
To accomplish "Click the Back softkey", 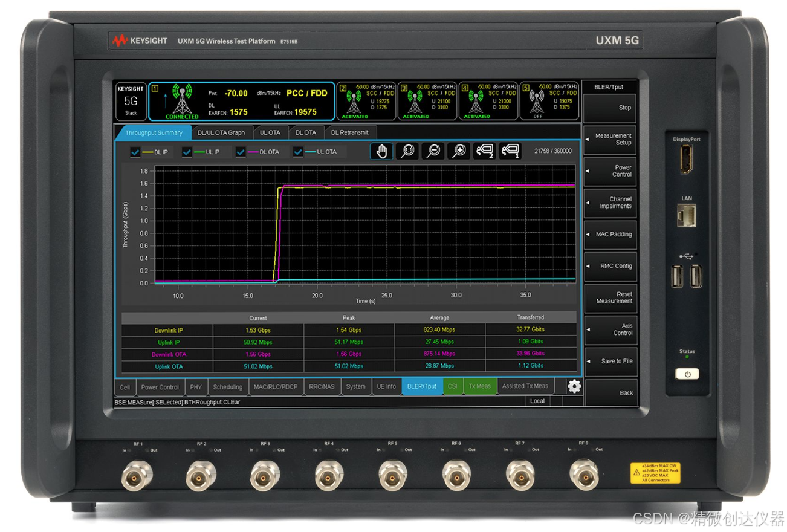I will pos(610,393).
